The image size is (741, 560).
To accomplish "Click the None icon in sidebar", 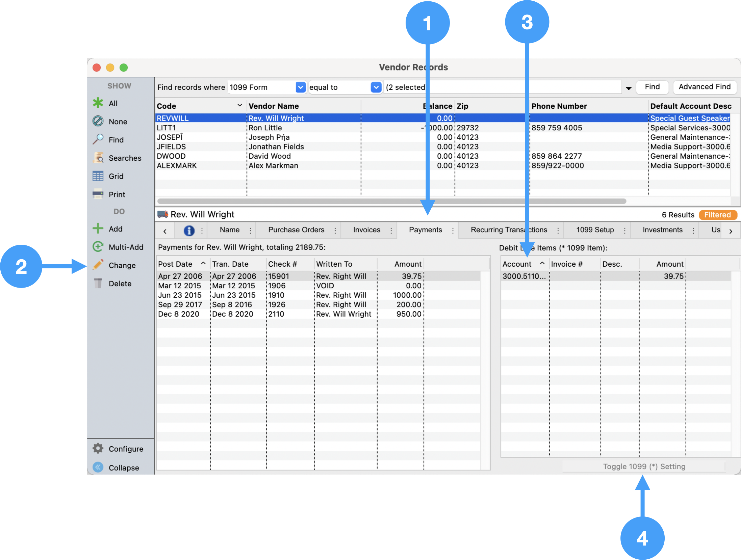I will (x=98, y=122).
